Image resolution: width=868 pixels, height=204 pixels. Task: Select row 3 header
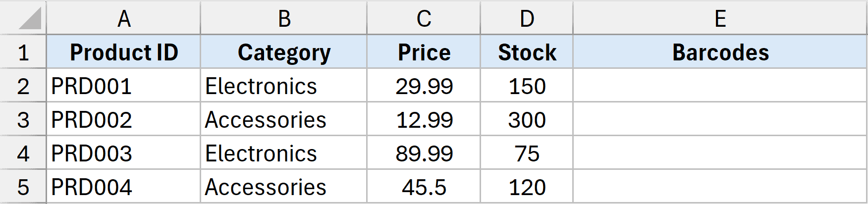click(x=23, y=120)
